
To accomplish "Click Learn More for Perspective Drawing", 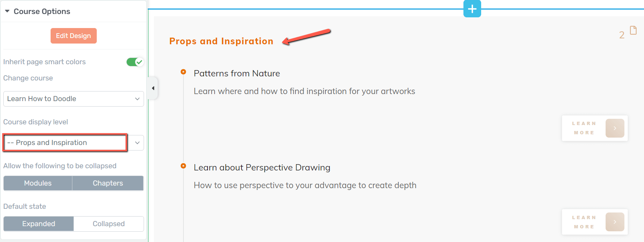I will (584, 222).
